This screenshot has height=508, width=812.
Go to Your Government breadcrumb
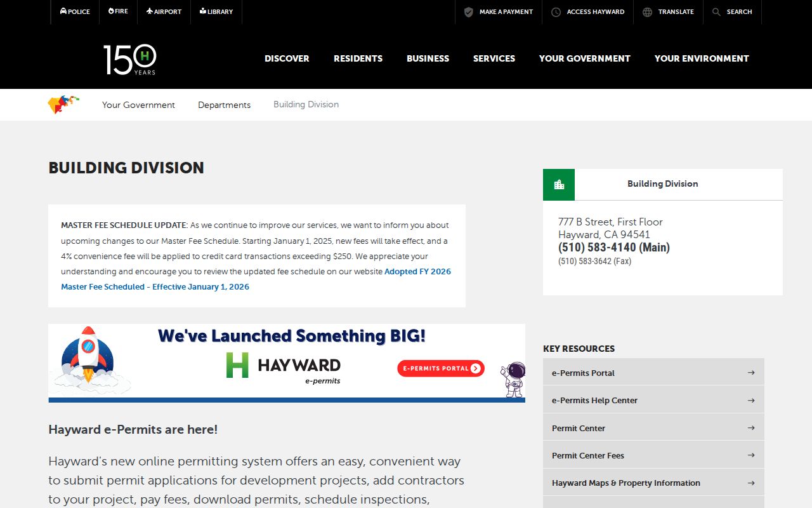pos(138,105)
